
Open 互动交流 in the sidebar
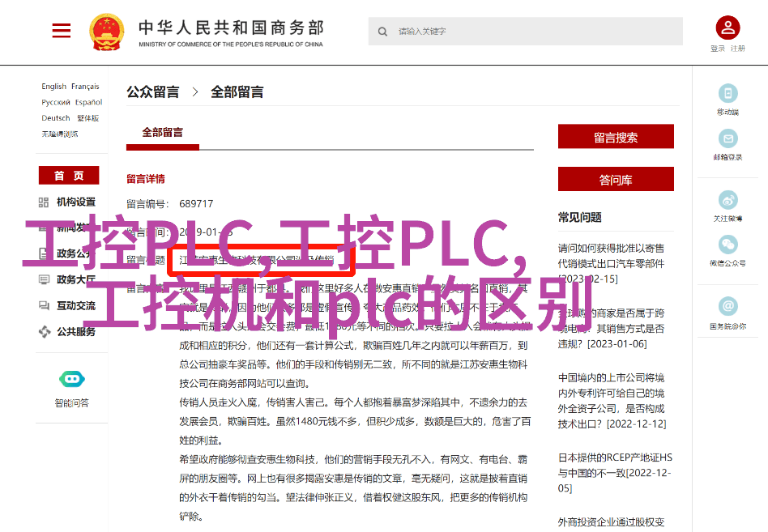click(76, 305)
